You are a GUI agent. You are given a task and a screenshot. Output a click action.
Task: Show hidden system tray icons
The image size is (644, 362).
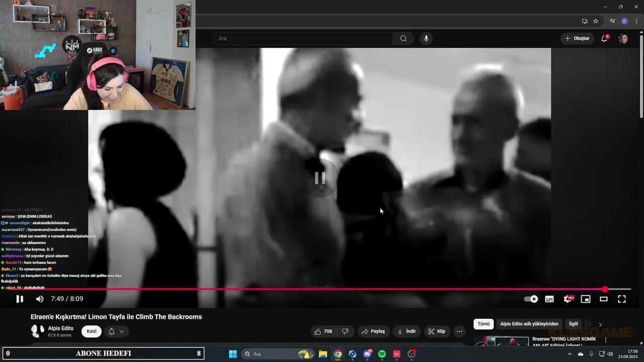[570, 354]
